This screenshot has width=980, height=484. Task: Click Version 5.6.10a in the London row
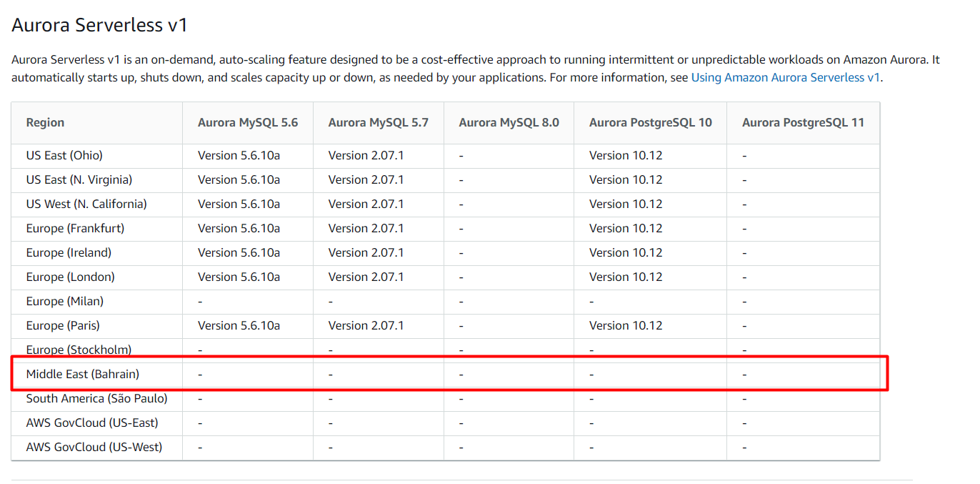(239, 277)
